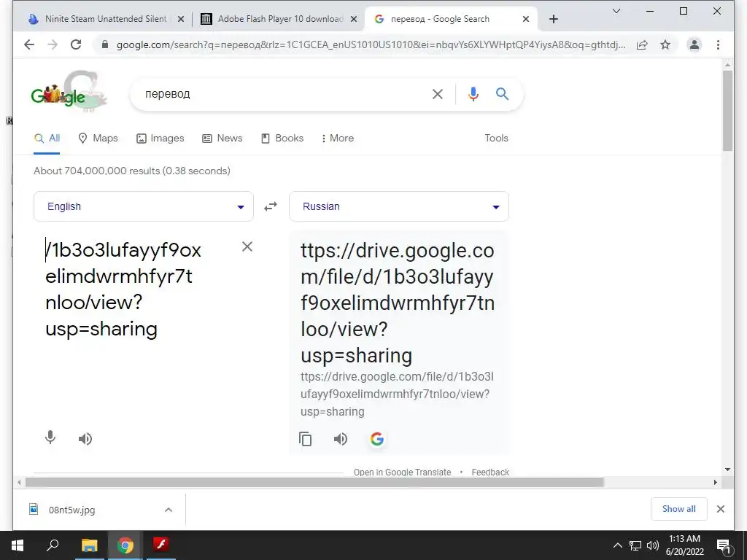Open the network status tray icon
The height and width of the screenshot is (560, 747).
(635, 545)
